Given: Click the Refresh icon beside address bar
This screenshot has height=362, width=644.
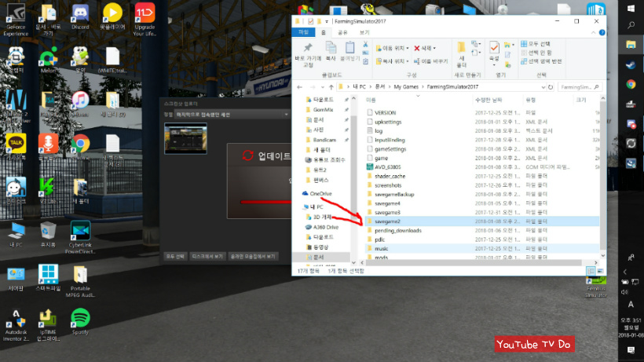Looking at the screenshot, I should pyautogui.click(x=551, y=87).
